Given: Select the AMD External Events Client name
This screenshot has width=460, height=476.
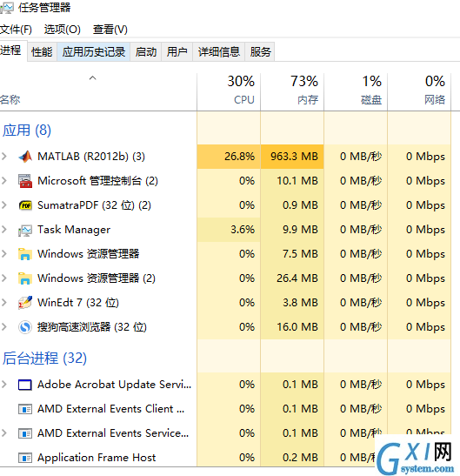Looking at the screenshot, I should coord(110,409).
